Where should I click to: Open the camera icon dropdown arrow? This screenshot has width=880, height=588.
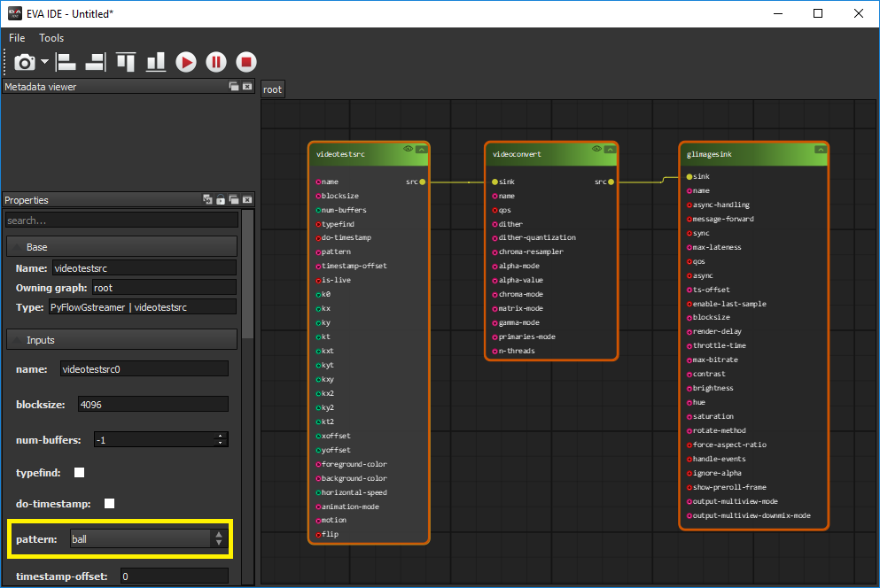[x=44, y=62]
